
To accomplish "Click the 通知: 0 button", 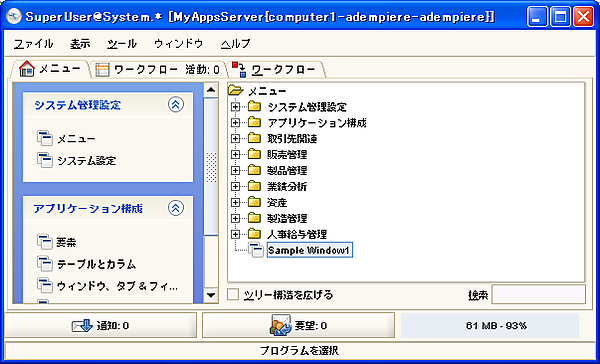I will coord(101,325).
